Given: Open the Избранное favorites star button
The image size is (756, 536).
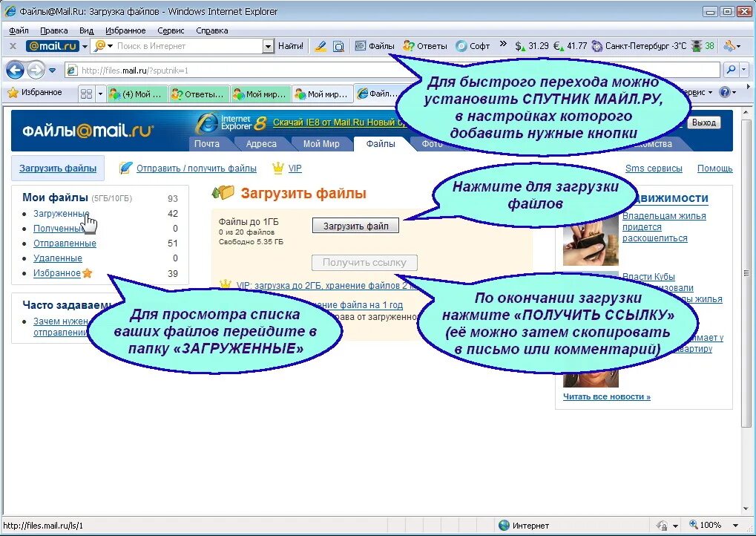Looking at the screenshot, I should (35, 92).
